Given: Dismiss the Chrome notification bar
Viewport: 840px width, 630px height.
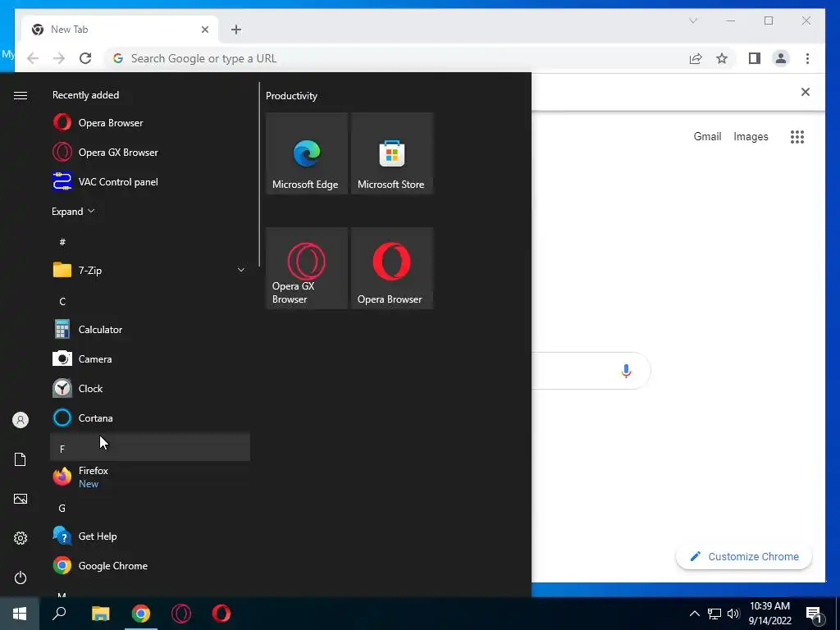Looking at the screenshot, I should 806,92.
